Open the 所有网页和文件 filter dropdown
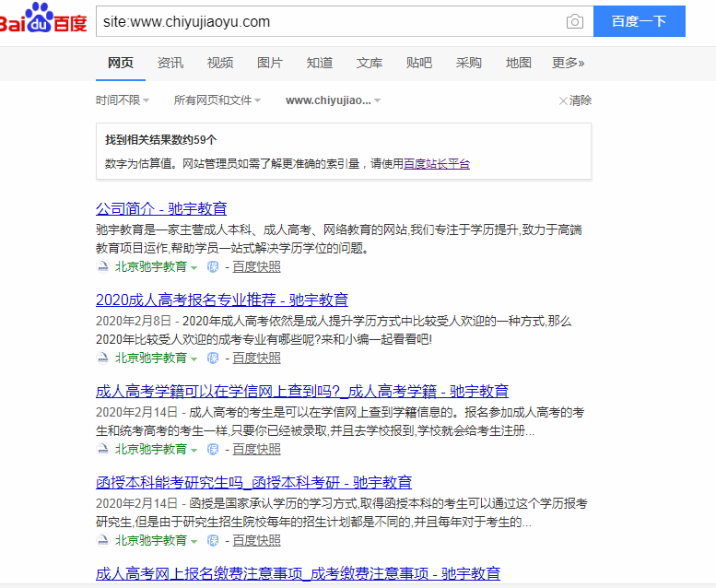This screenshot has width=716, height=588. coord(217,100)
